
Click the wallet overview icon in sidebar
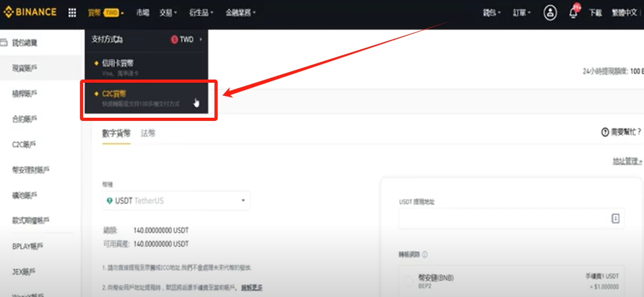point(4,43)
